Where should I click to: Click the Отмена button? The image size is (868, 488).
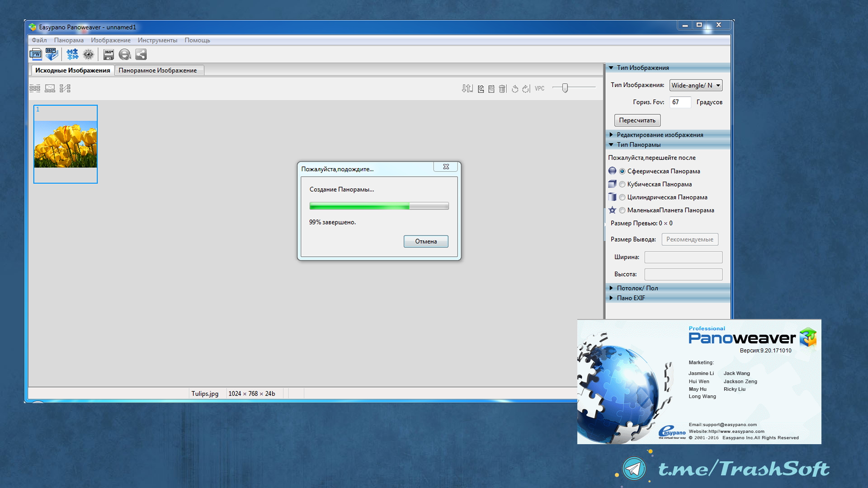[426, 241]
